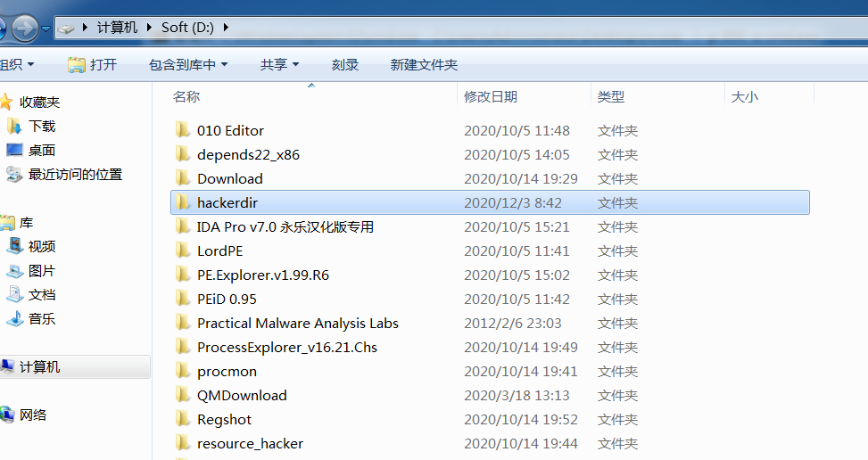This screenshot has width=868, height=460.
Task: Click the LordPE folder icon
Action: tap(182, 251)
